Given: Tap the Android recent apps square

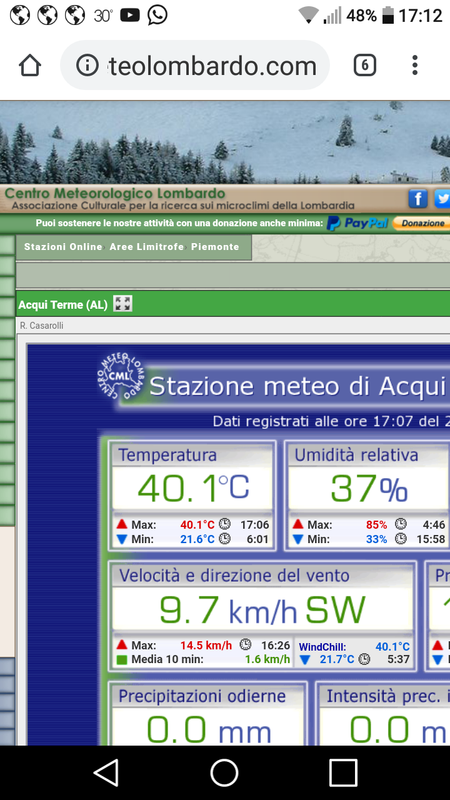Looking at the screenshot, I should pyautogui.click(x=343, y=772).
